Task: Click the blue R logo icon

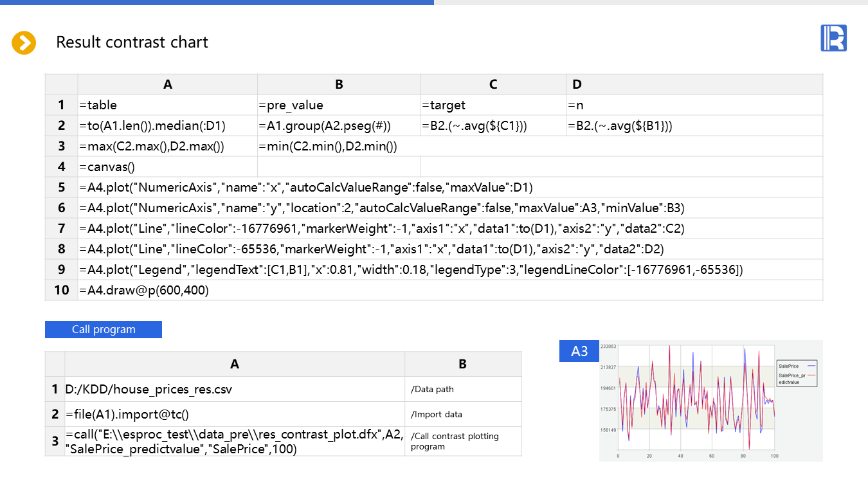Action: 833,38
